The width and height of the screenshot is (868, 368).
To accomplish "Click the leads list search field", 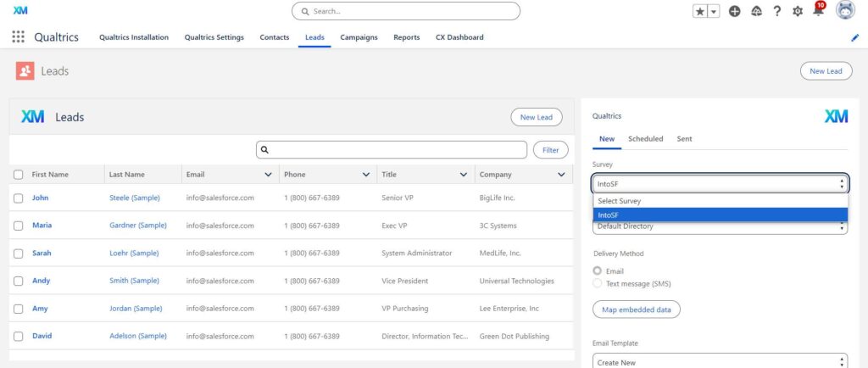I will tap(391, 150).
